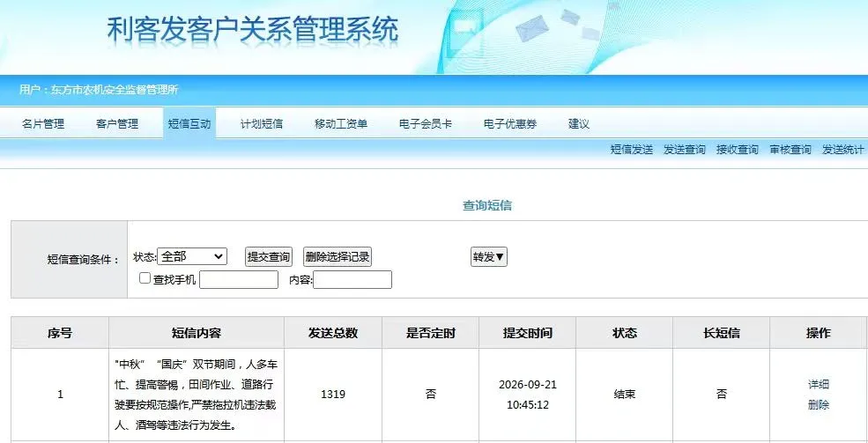The height and width of the screenshot is (443, 868).
Task: Open the 审核查询 link
Action: [790, 150]
